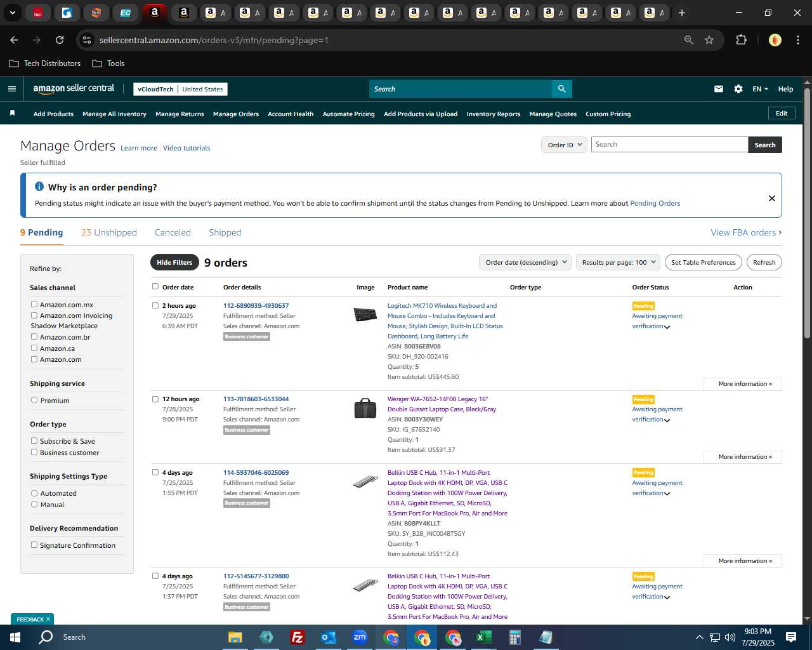Open Zoom from the taskbar
812x650 pixels.
(x=360, y=637)
